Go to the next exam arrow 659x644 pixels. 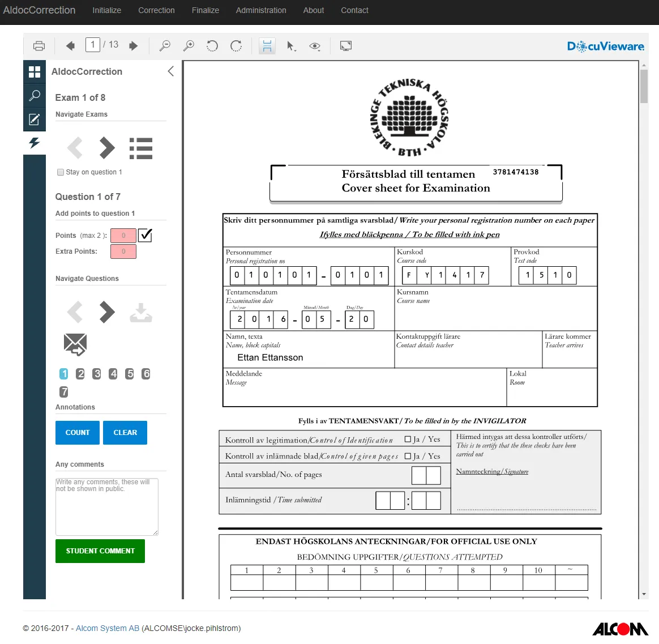107,148
